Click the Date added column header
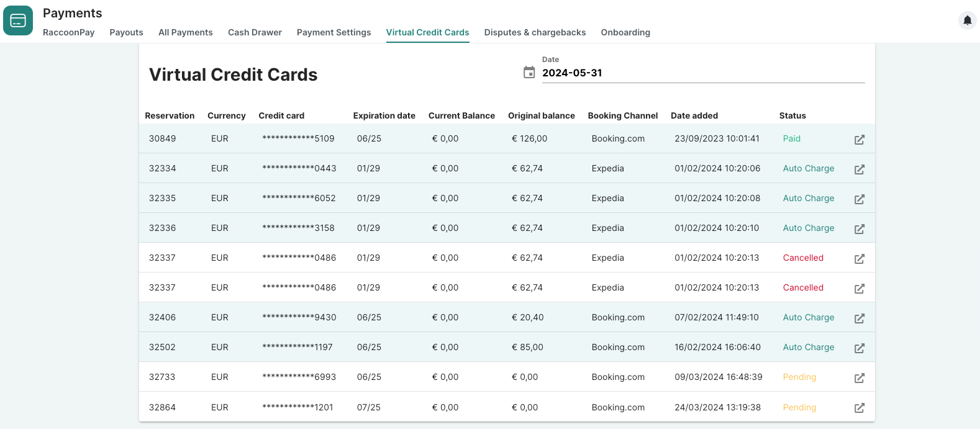Image resolution: width=980 pixels, height=429 pixels. (x=694, y=115)
